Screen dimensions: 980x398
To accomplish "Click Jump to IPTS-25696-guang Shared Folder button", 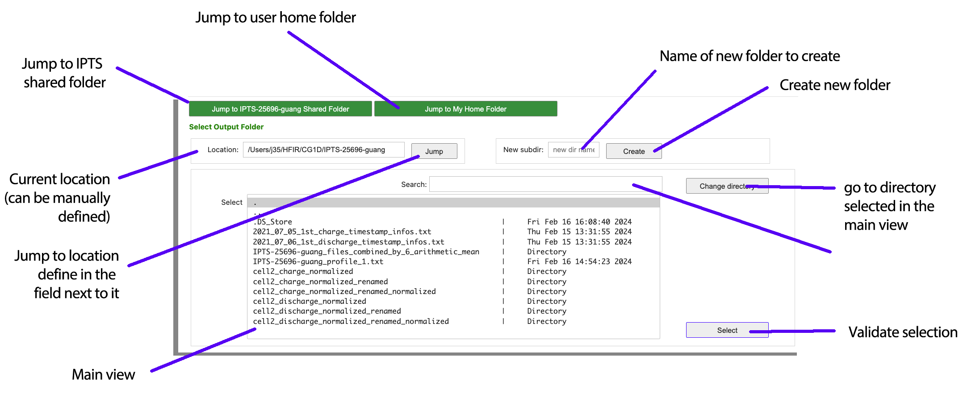I will [280, 109].
